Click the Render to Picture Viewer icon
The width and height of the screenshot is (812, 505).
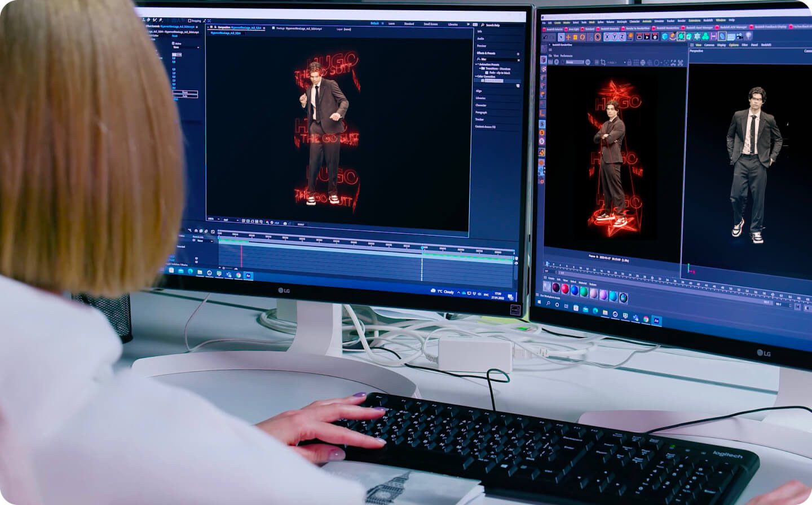(647, 37)
